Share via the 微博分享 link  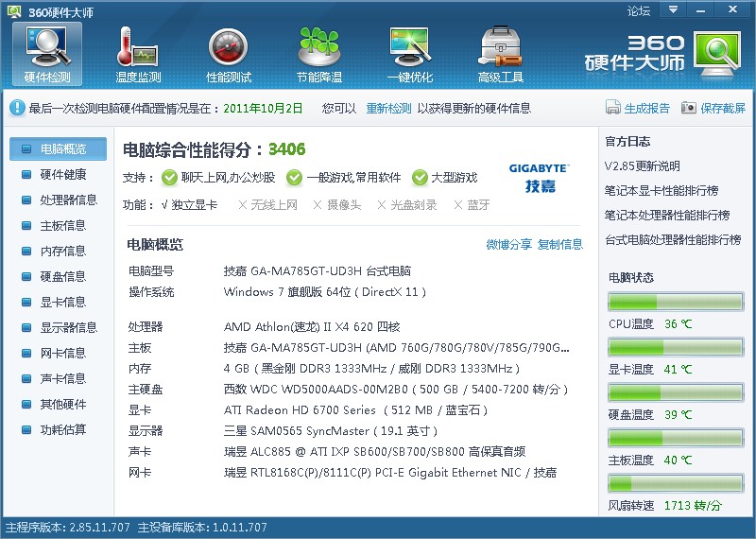point(508,244)
